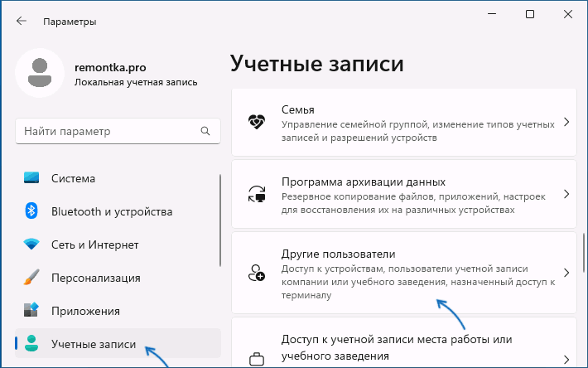Click the Семья heart icon
Image resolution: width=588 pixels, height=368 pixels.
point(257,122)
